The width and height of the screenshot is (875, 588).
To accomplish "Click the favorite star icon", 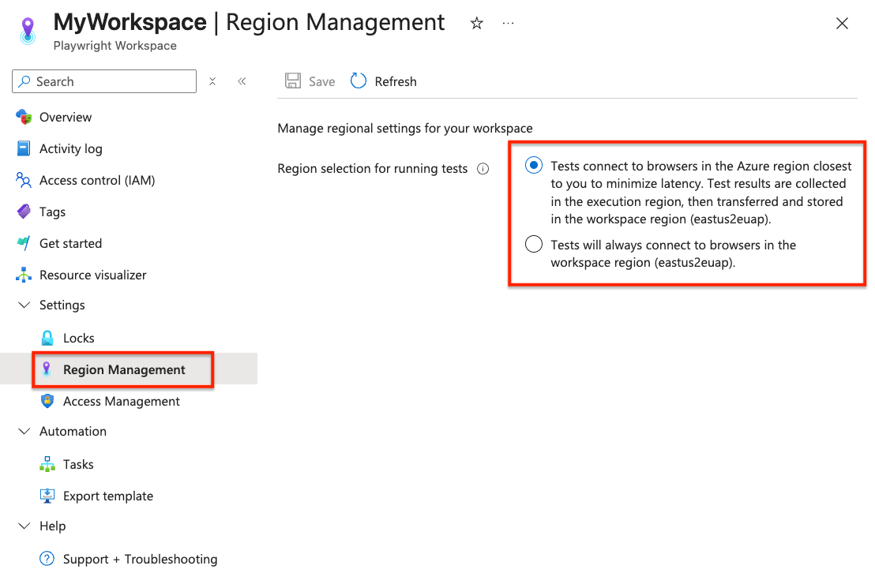I will (x=476, y=24).
